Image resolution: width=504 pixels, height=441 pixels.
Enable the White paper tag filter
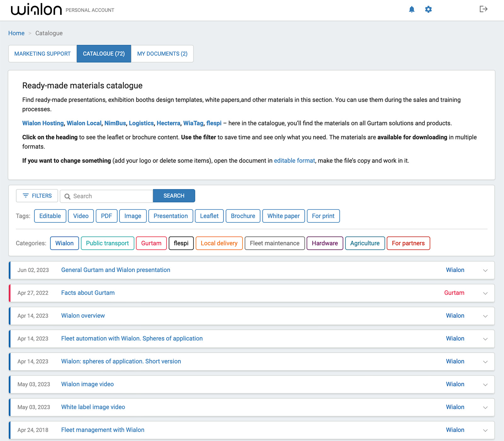283,216
